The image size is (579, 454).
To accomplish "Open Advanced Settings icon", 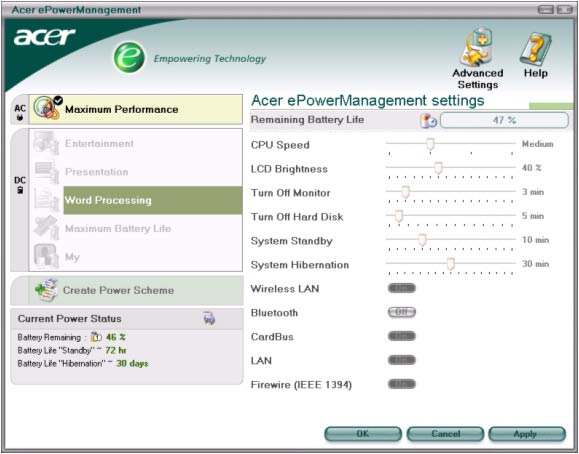I will point(478,47).
